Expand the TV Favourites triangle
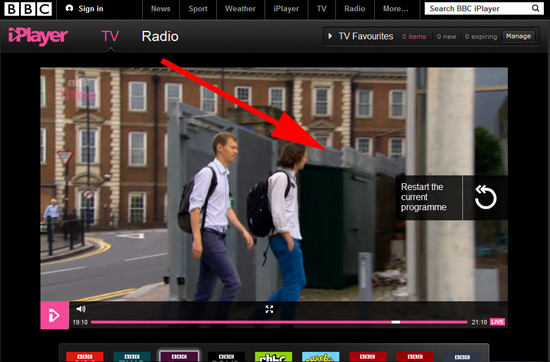 [330, 36]
